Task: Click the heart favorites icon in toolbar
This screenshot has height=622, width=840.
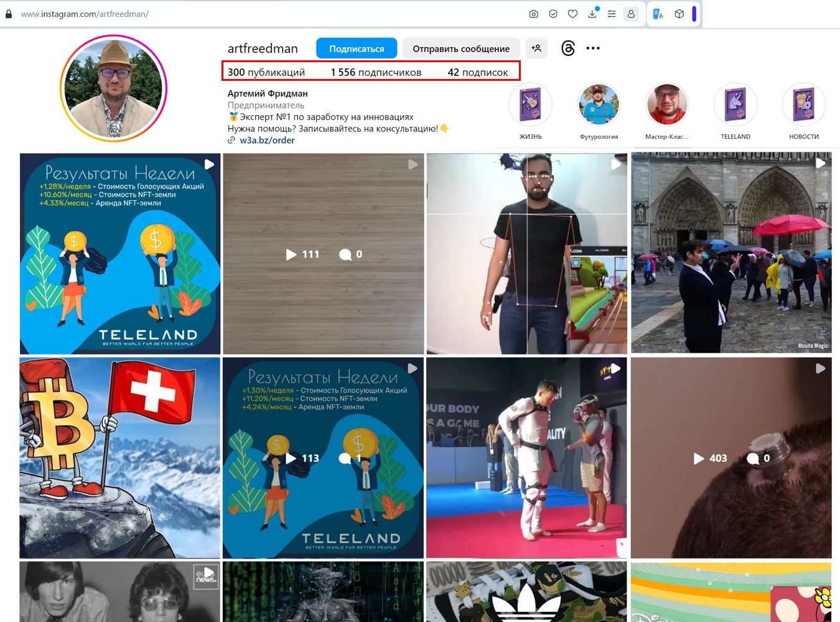Action: (572, 14)
